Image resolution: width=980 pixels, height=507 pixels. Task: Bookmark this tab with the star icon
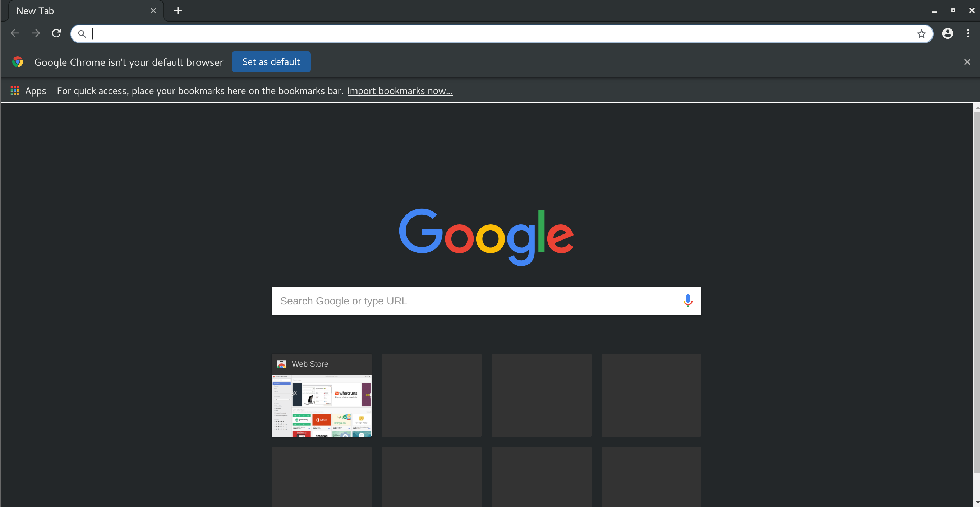click(x=921, y=34)
